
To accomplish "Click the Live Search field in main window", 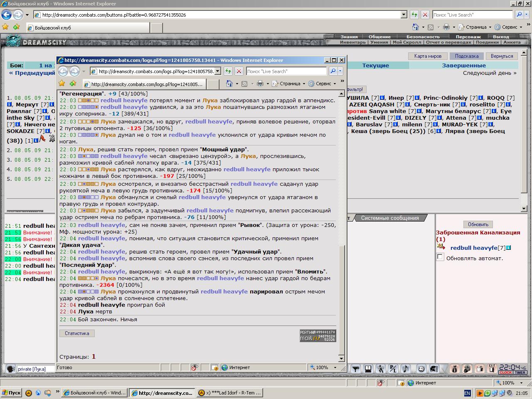I will [472, 15].
